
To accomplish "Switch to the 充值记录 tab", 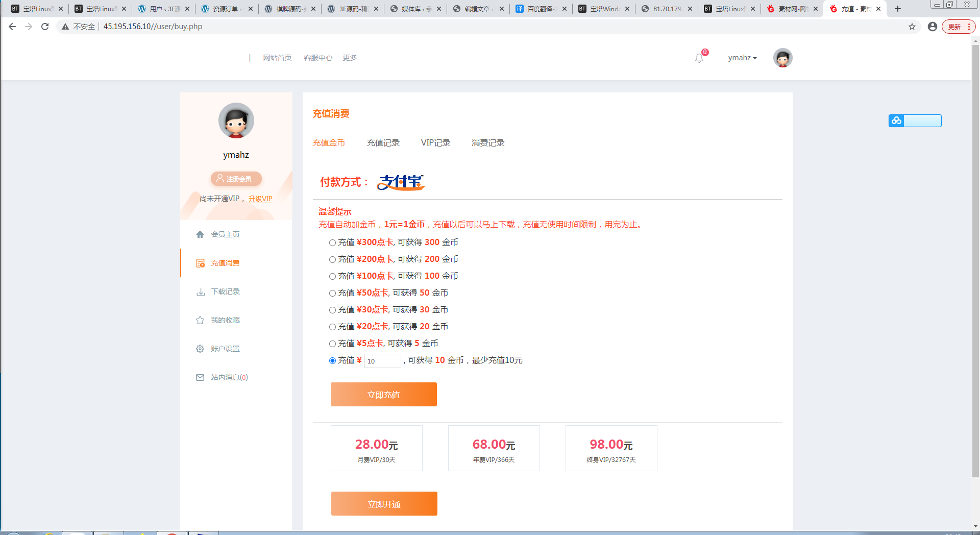I will click(x=383, y=143).
